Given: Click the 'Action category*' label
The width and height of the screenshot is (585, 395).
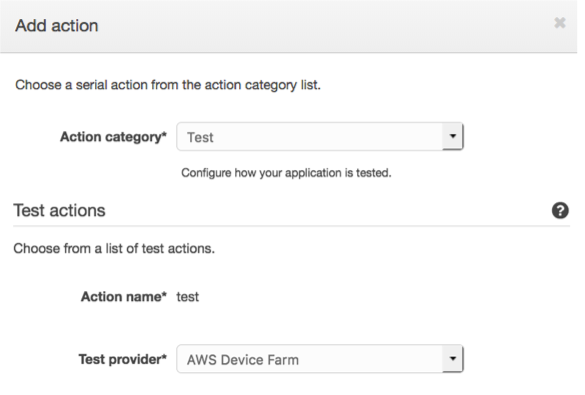Looking at the screenshot, I should [113, 137].
